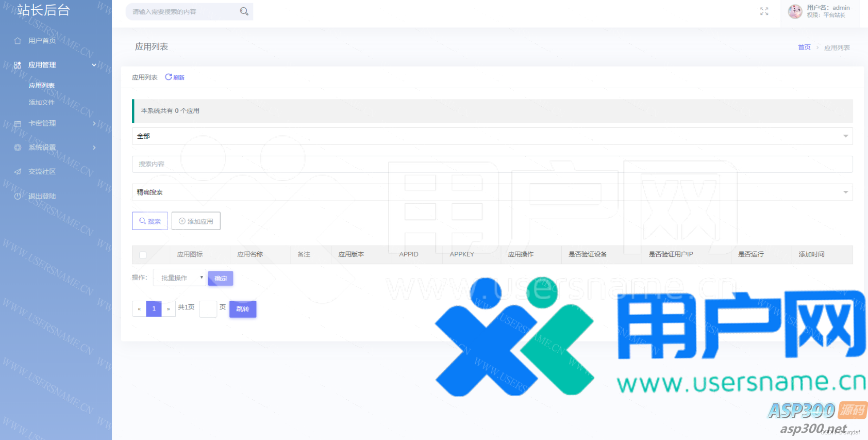
Task: Go to next page with » button
Action: pyautogui.click(x=169, y=309)
